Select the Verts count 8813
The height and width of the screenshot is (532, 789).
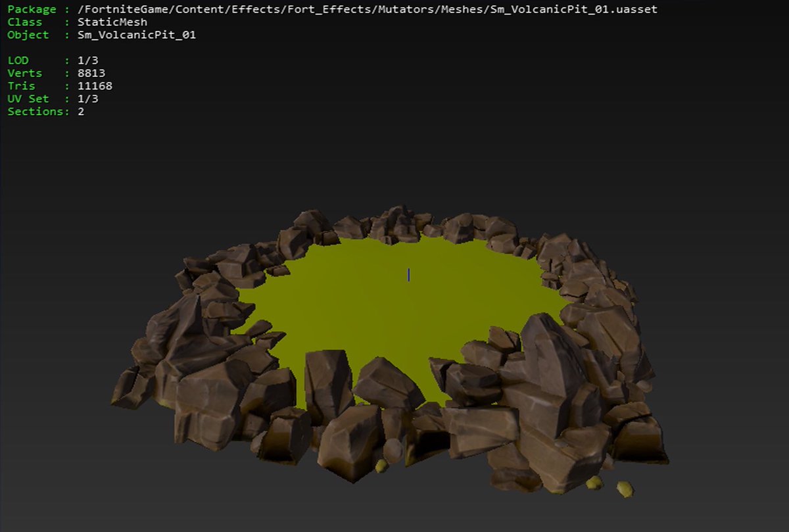tap(91, 73)
